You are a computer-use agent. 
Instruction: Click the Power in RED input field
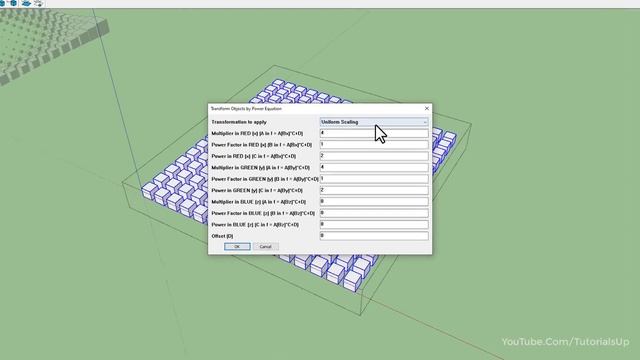tap(374, 156)
